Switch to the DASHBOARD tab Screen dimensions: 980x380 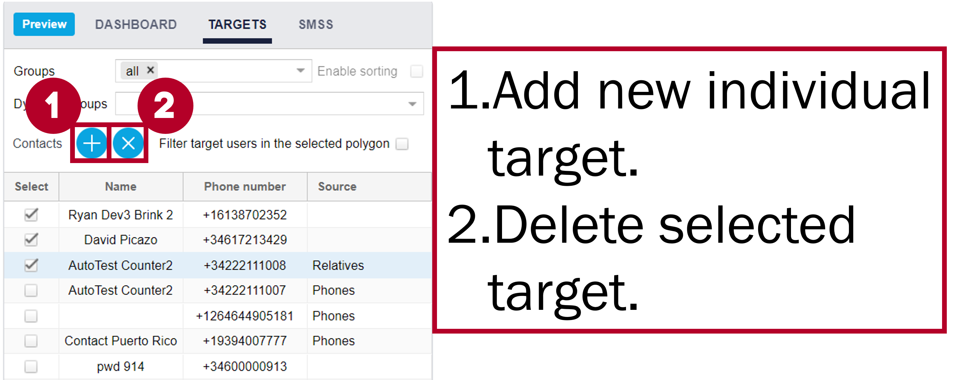coord(136,24)
